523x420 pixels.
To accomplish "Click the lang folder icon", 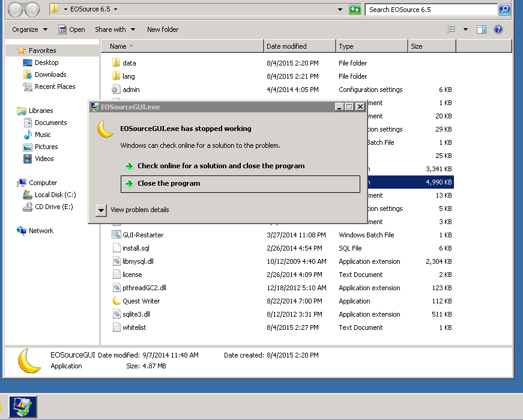I will tap(116, 76).
